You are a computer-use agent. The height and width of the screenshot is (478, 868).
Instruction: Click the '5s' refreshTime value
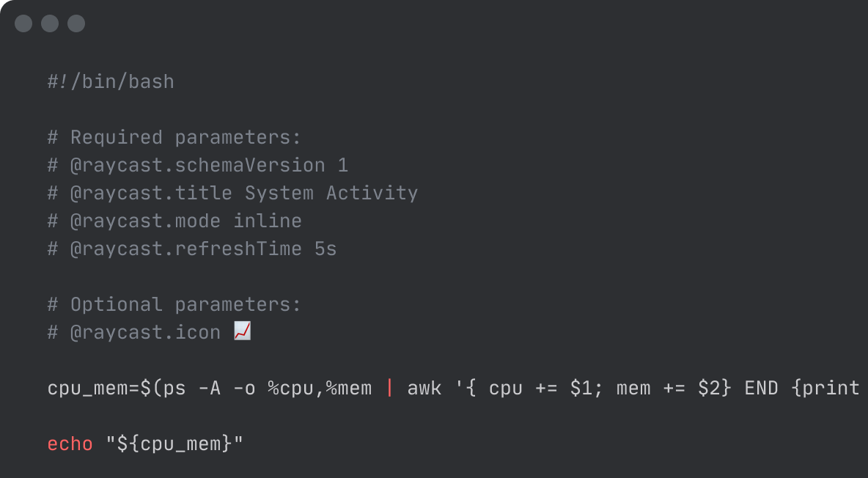pyautogui.click(x=325, y=249)
